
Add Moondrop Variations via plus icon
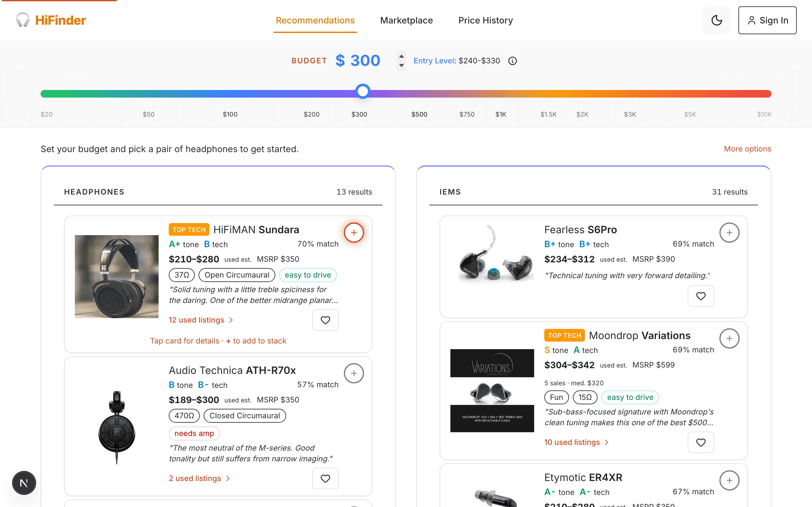tap(730, 338)
